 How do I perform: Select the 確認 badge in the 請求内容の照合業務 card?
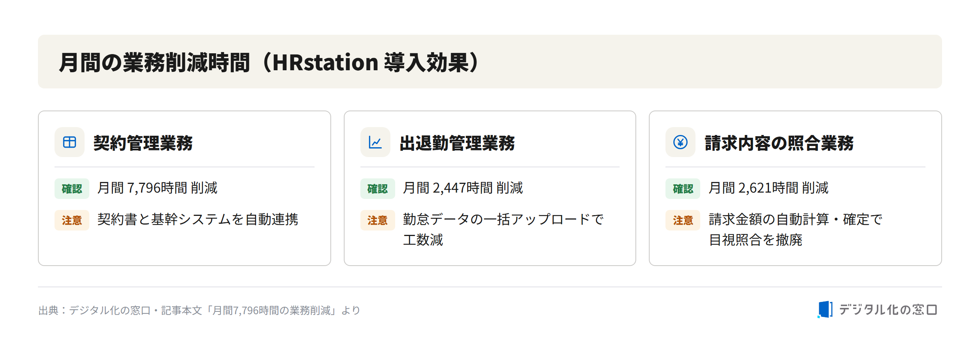pos(683,189)
